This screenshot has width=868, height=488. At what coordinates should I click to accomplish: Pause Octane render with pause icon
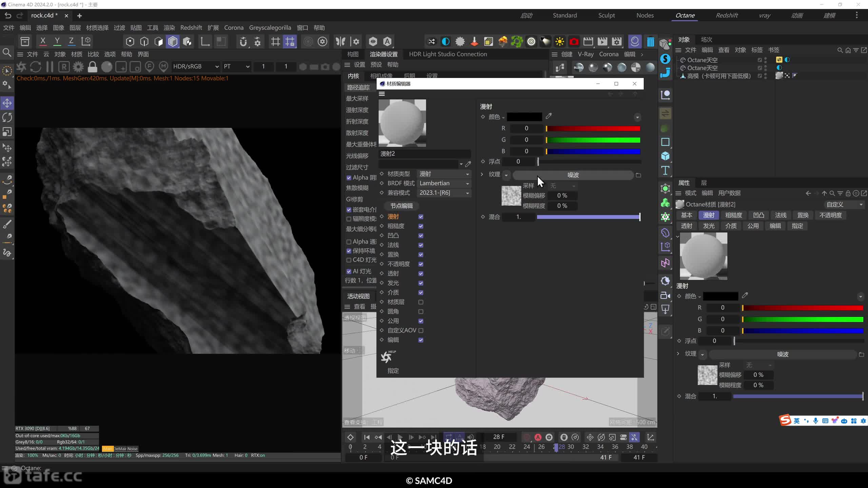(50, 67)
